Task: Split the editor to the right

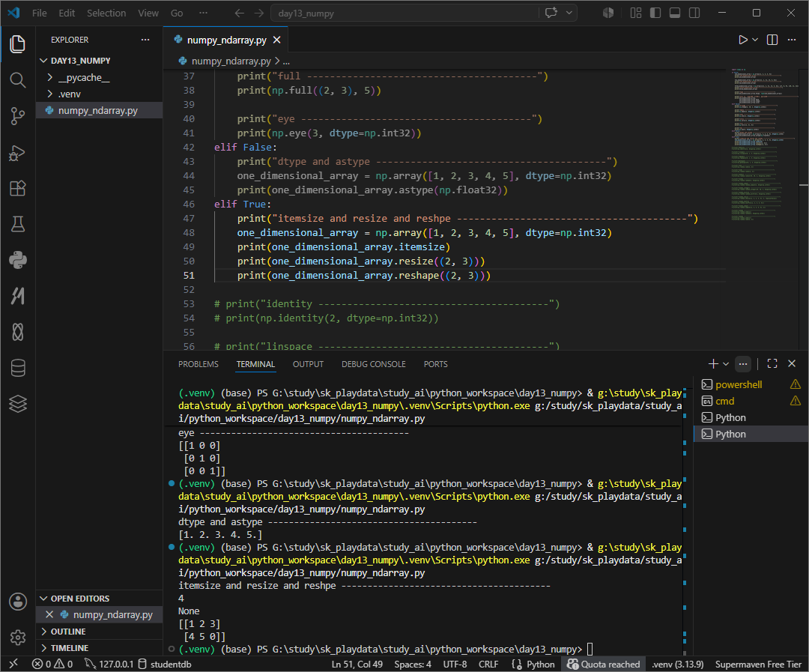Action: pyautogui.click(x=772, y=40)
